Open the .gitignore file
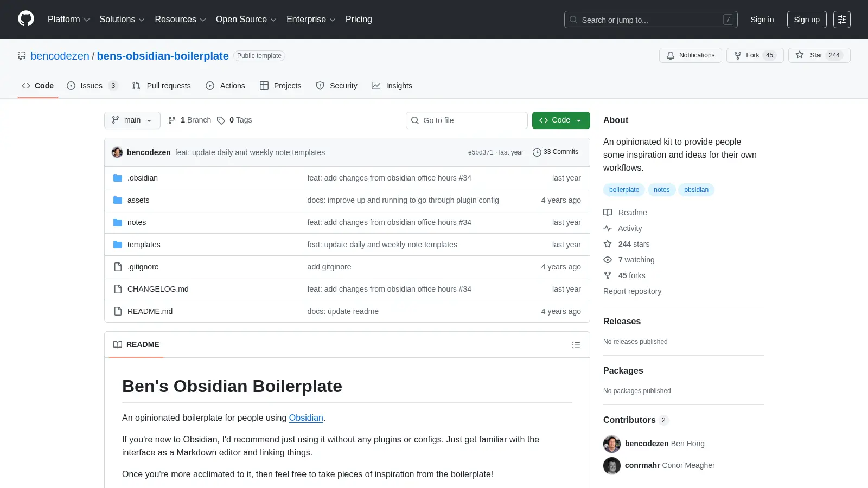Screen dimensions: 868x488 click(143, 267)
